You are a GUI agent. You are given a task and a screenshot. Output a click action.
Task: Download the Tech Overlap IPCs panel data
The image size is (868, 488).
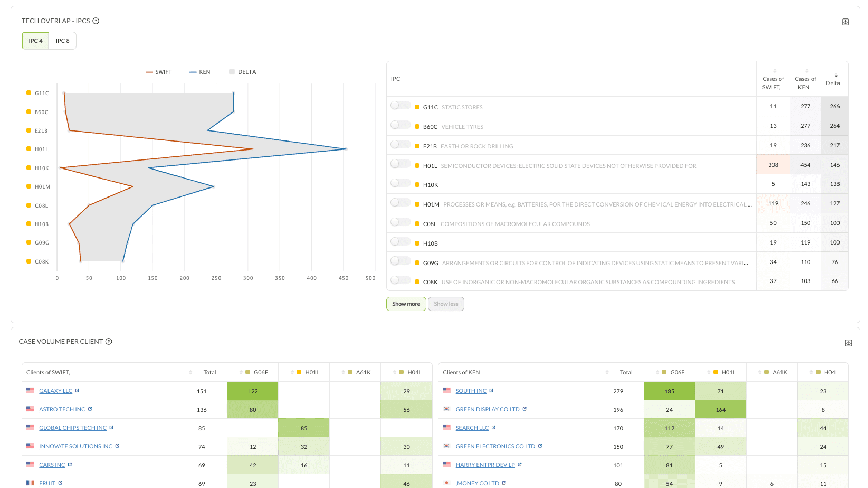click(845, 22)
